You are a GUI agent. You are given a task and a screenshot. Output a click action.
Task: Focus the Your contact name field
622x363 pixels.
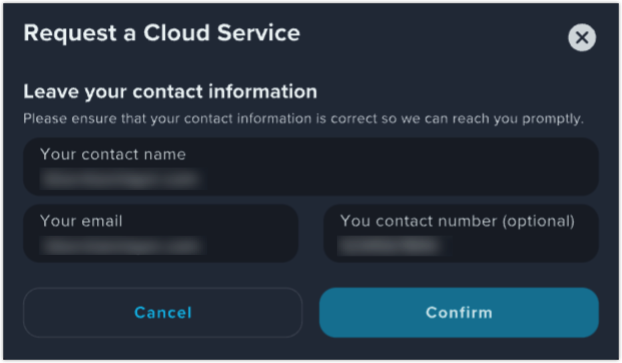311,166
